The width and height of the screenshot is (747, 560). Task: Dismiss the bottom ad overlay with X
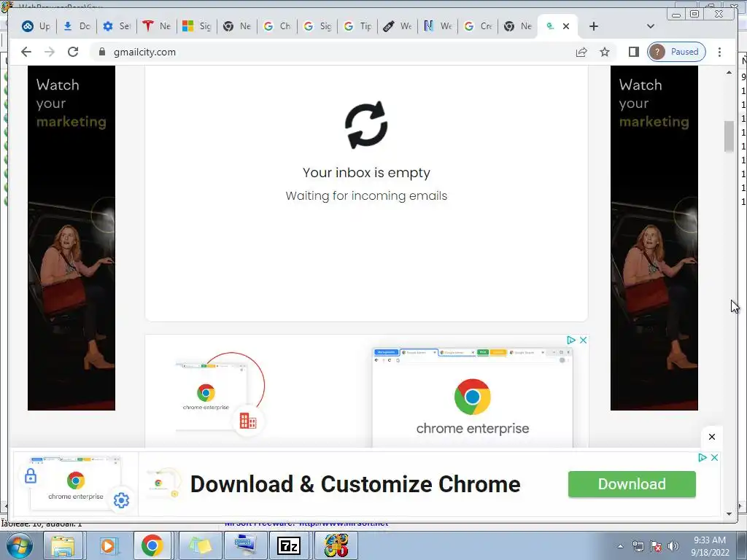pyautogui.click(x=712, y=437)
